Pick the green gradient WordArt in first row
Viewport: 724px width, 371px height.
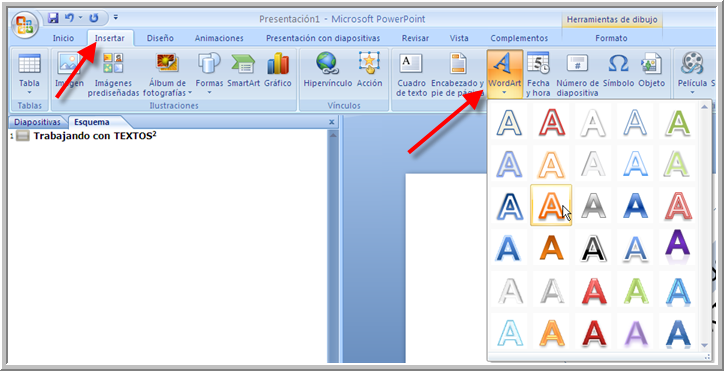(678, 122)
